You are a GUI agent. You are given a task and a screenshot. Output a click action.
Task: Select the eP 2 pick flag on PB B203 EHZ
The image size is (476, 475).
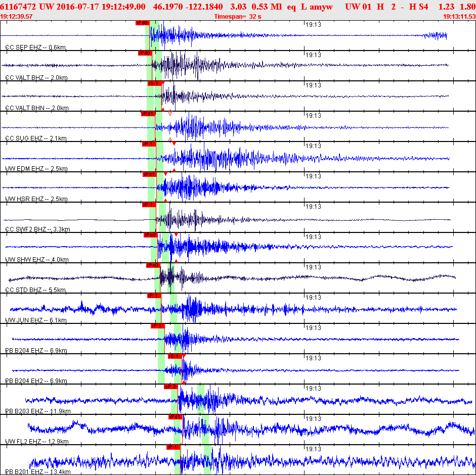171,387
